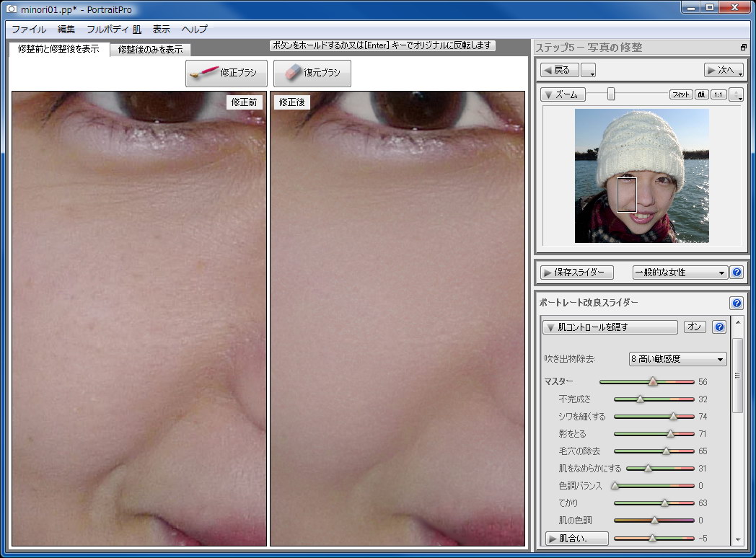Viewport: 756px width, 558px height.
Task: Click the マスター value 56
Action: pyautogui.click(x=703, y=382)
